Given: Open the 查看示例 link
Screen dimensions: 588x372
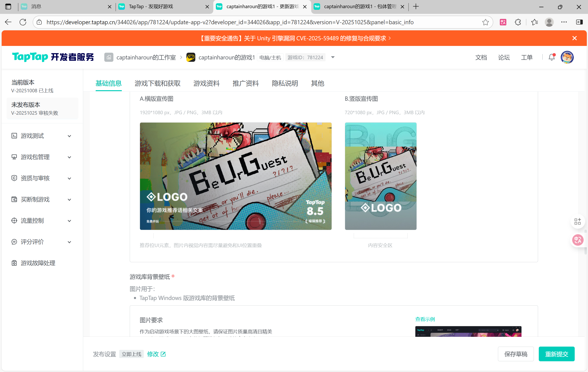Looking at the screenshot, I should pyautogui.click(x=425, y=319).
